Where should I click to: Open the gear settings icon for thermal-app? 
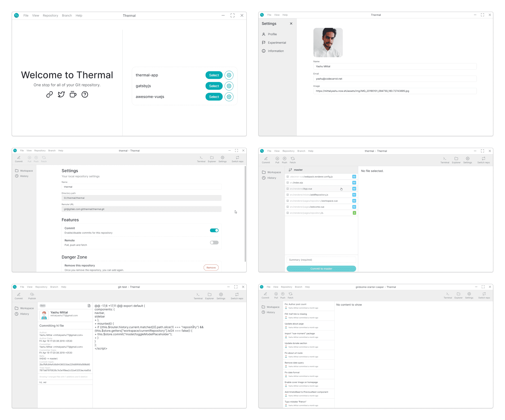(x=229, y=75)
